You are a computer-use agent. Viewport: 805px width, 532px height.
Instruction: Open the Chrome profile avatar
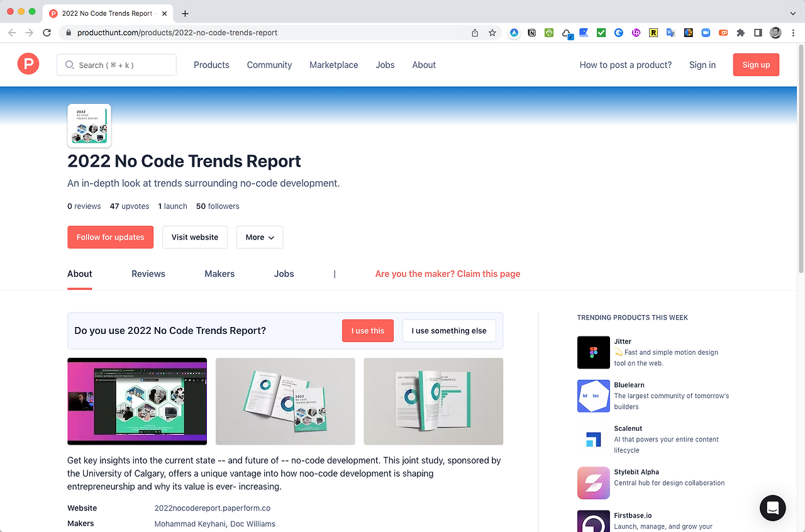click(775, 33)
